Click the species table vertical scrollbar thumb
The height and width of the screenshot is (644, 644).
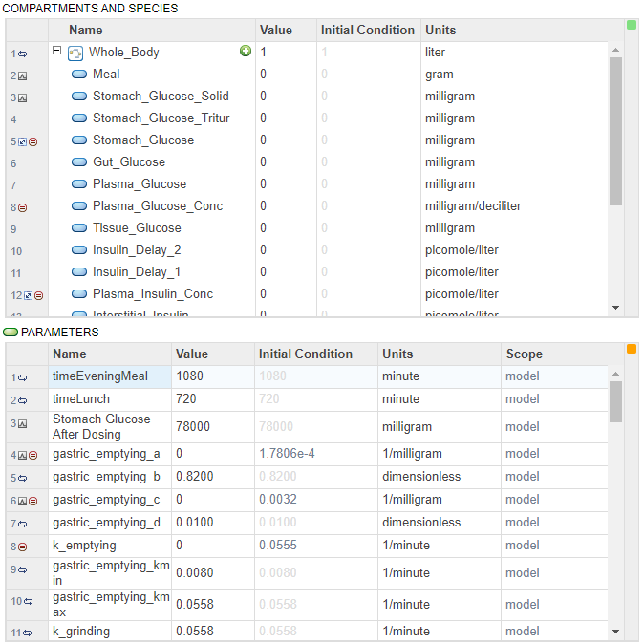click(x=615, y=131)
